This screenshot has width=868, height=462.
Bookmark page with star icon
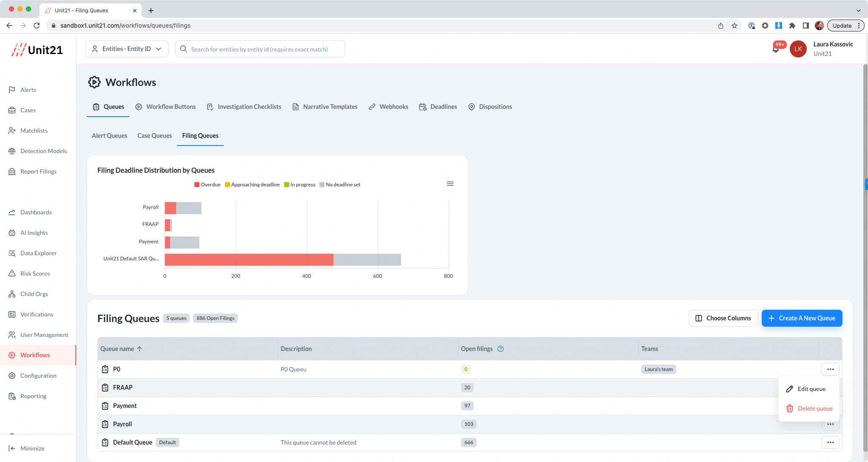[x=734, y=26]
